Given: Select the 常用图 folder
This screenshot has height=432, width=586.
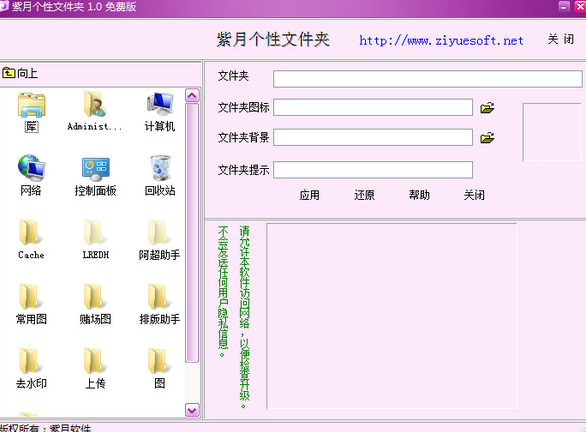Looking at the screenshot, I should point(31,304).
